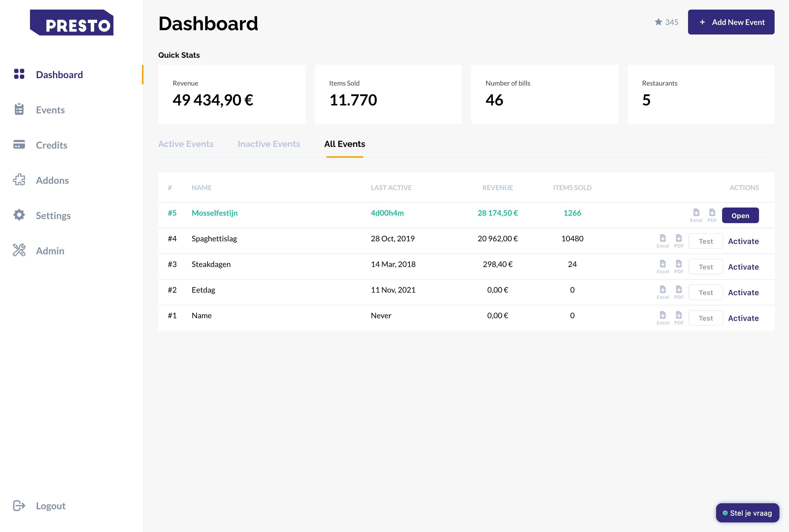Click the Logout arrow icon

click(x=19, y=506)
